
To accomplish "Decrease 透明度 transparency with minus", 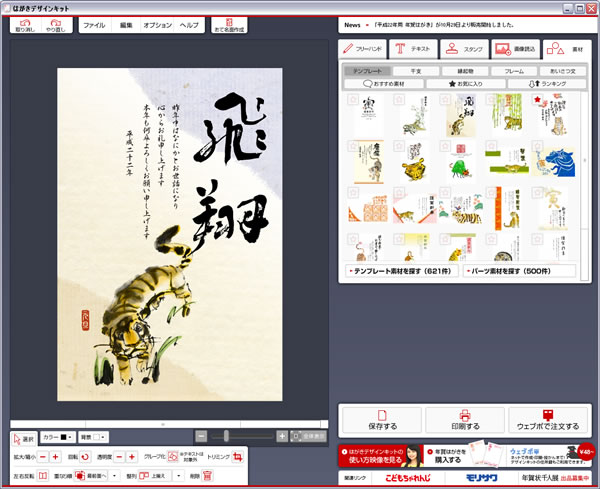I will [119, 457].
